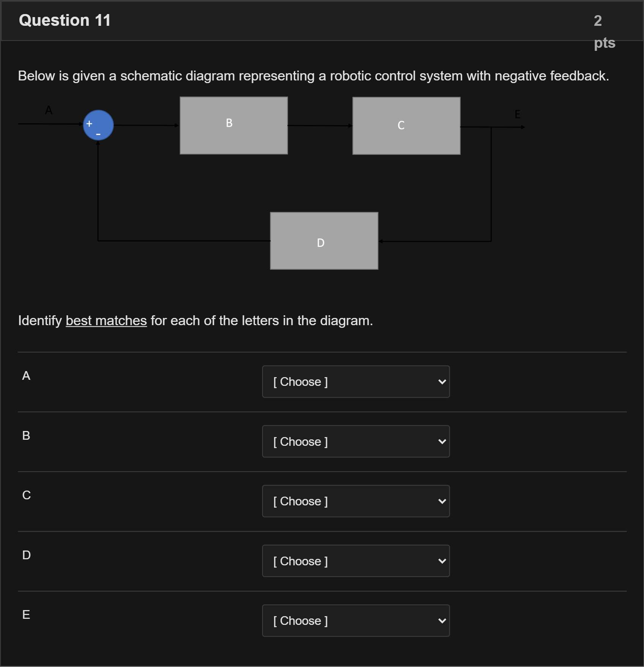Click the chevron on row D's Choose selector
Image resolution: width=644 pixels, height=667 pixels.
point(441,561)
